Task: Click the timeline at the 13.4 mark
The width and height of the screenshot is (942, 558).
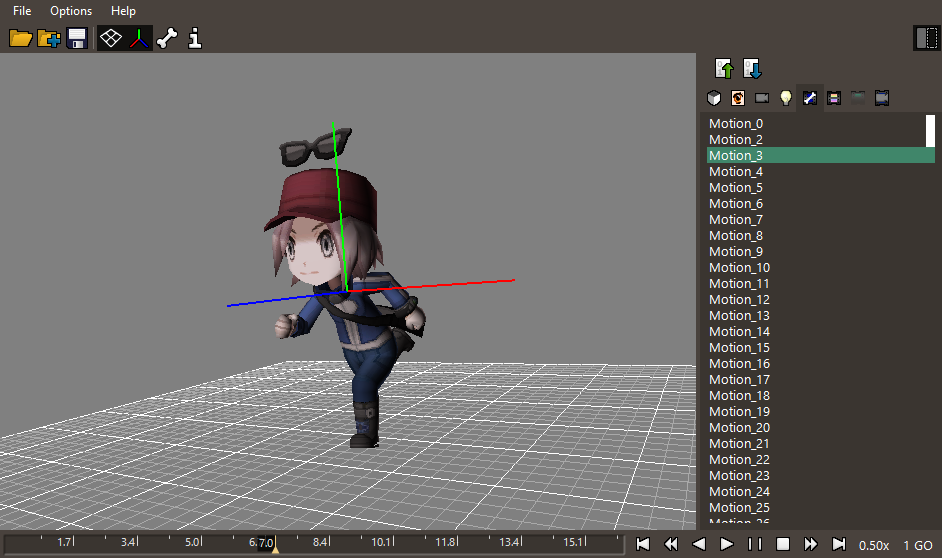Action: click(x=511, y=542)
